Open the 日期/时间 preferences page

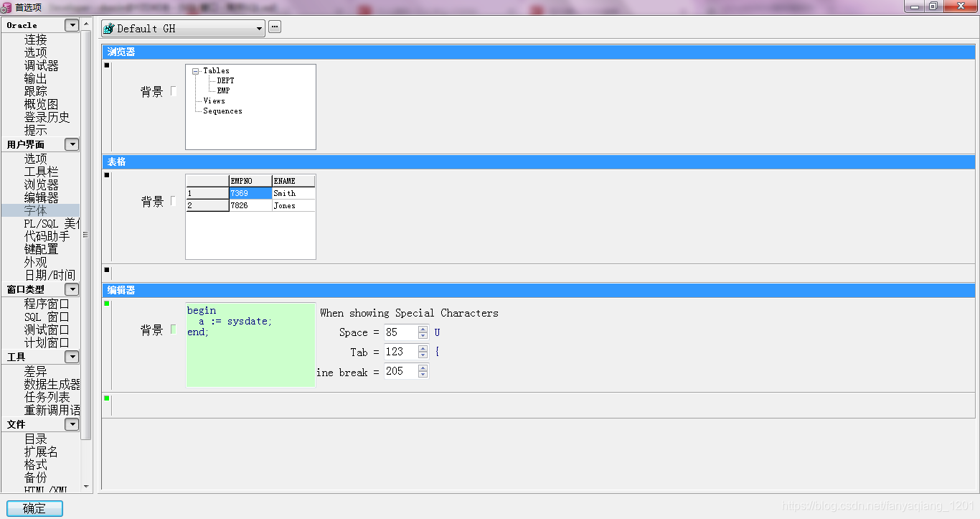point(50,275)
